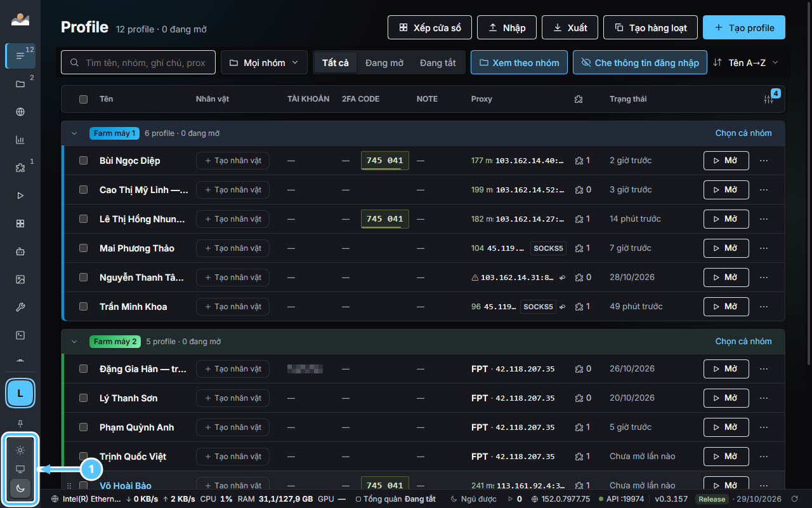The image size is (812, 508).
Task: Open the profiles list sidebar icon
Action: point(20,56)
